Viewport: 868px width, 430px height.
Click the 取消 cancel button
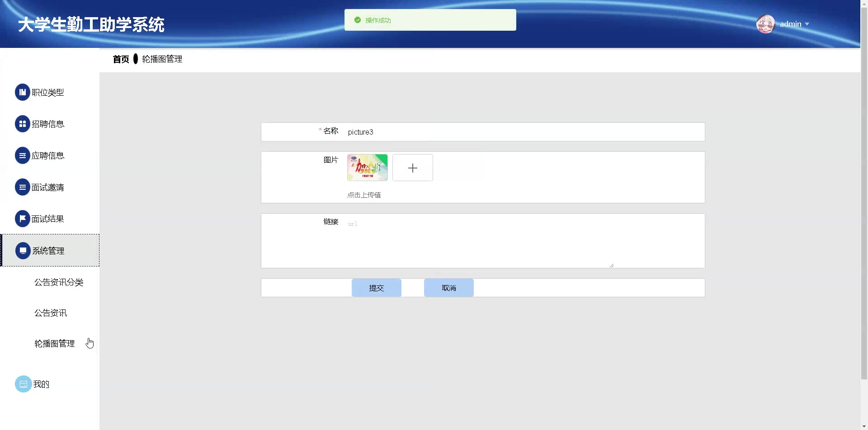[449, 288]
